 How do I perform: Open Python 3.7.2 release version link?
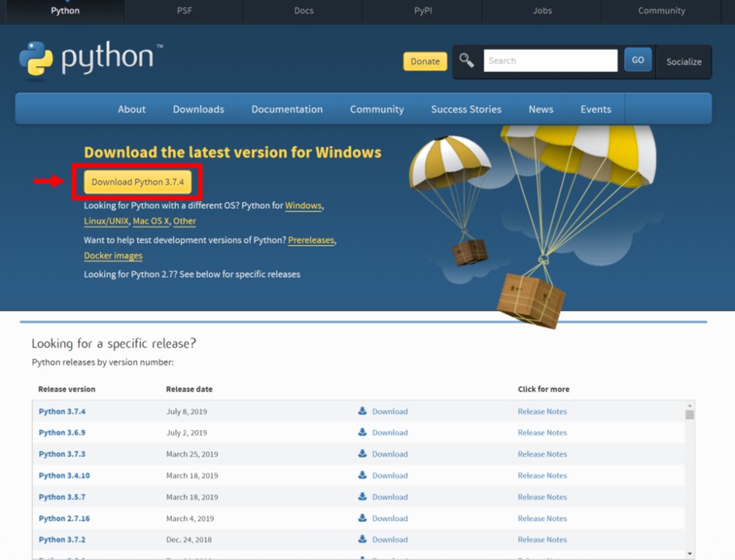point(62,540)
